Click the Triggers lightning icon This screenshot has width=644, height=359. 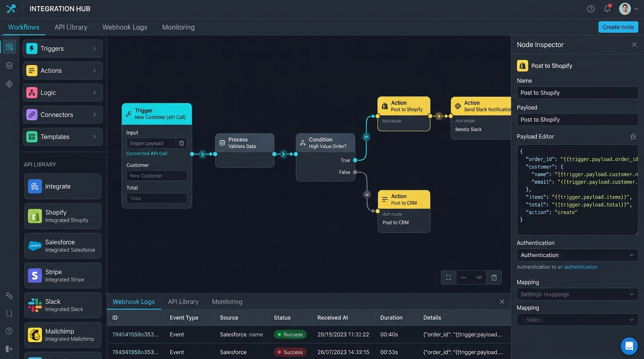(x=32, y=49)
